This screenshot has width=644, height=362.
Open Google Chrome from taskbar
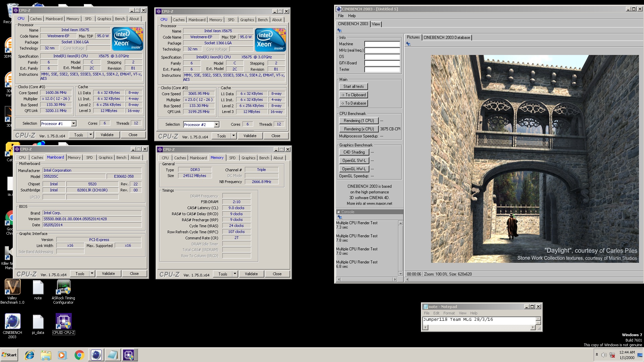point(79,355)
